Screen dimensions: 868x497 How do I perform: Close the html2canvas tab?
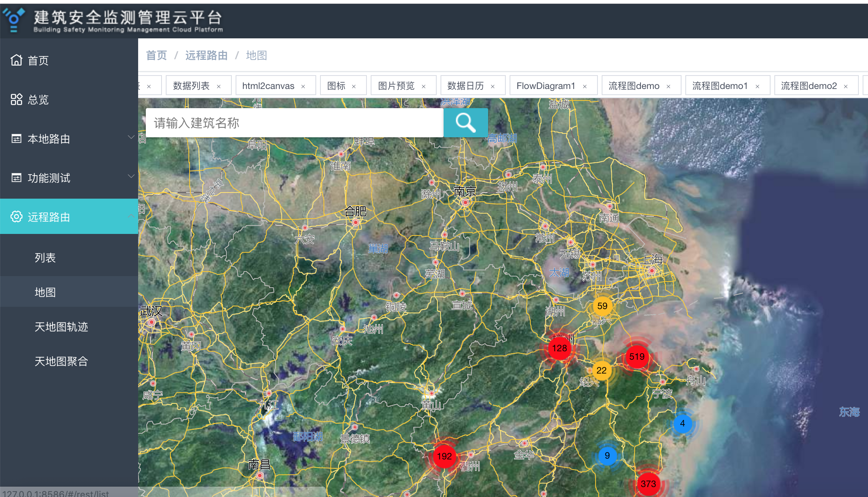[303, 86]
